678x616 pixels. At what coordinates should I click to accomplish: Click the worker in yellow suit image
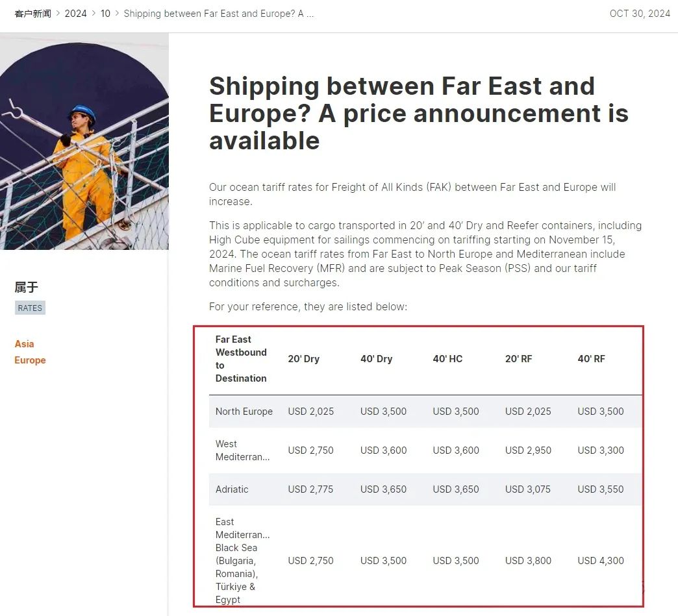pyautogui.click(x=84, y=142)
